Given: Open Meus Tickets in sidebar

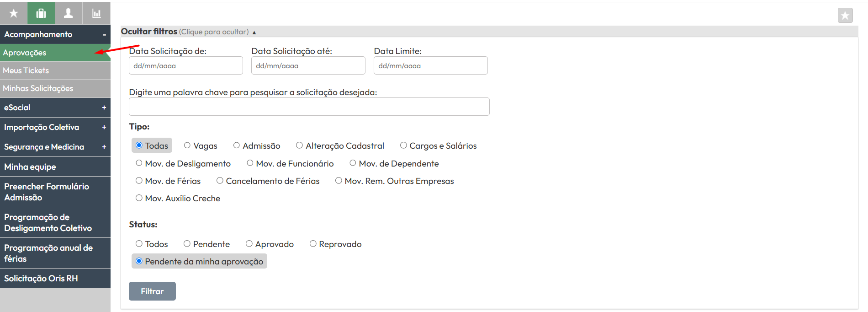Looking at the screenshot, I should point(55,70).
